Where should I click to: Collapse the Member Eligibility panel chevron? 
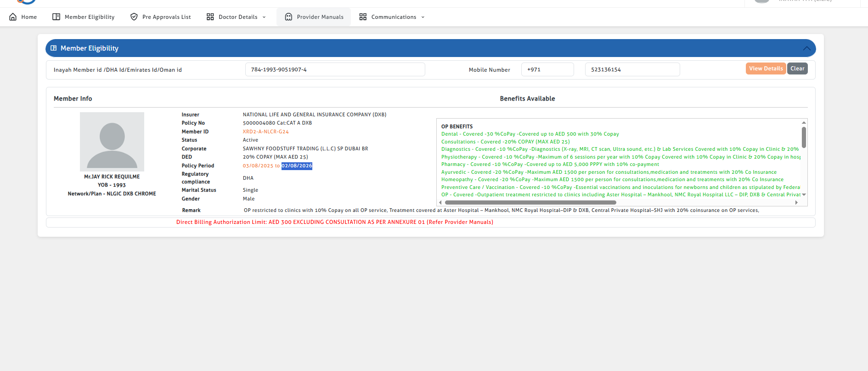[806, 48]
